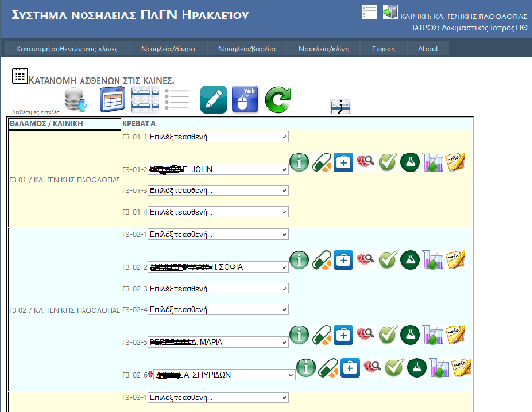
Task: Open lab beaker chart icon for ΜΑΡΙΑ row
Action: [x=432, y=335]
